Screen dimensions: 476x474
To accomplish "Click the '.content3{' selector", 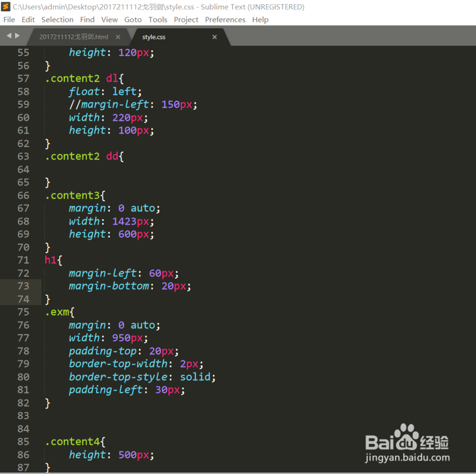I will point(75,195).
